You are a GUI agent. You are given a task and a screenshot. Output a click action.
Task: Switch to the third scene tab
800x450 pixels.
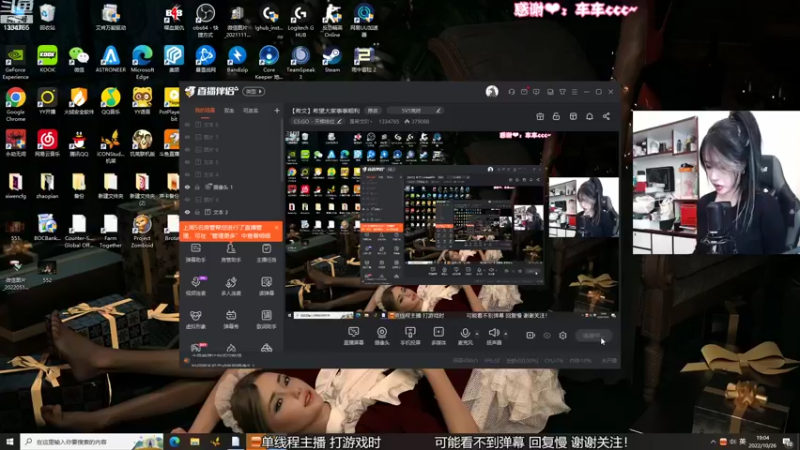pyautogui.click(x=251, y=111)
